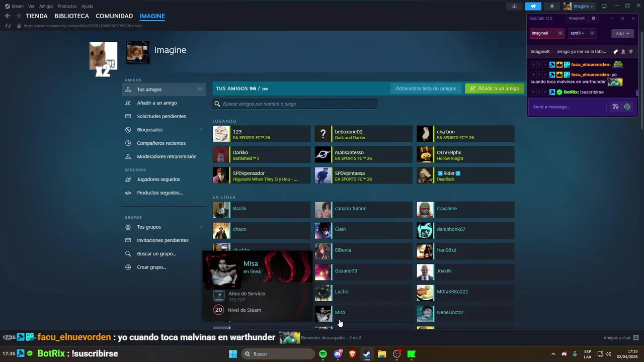Open File Explorer from taskbar
The image size is (644, 362).
coord(382,354)
